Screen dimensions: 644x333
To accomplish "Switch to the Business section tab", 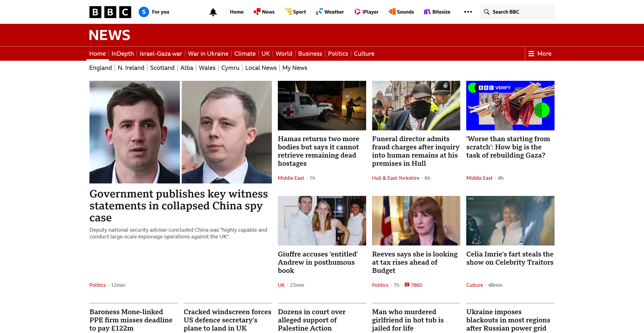I will 310,54.
